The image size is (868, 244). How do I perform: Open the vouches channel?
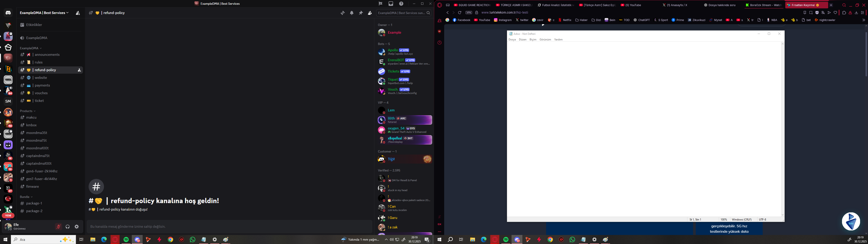tap(50, 93)
